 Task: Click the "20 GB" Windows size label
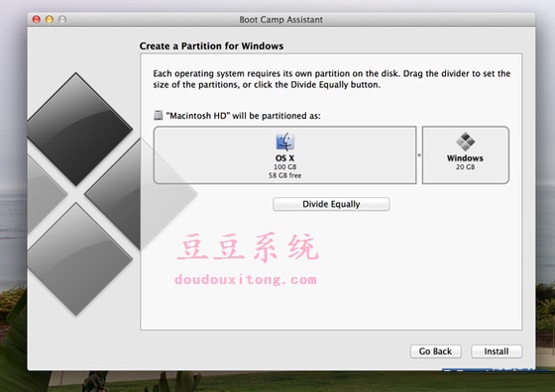coord(465,167)
